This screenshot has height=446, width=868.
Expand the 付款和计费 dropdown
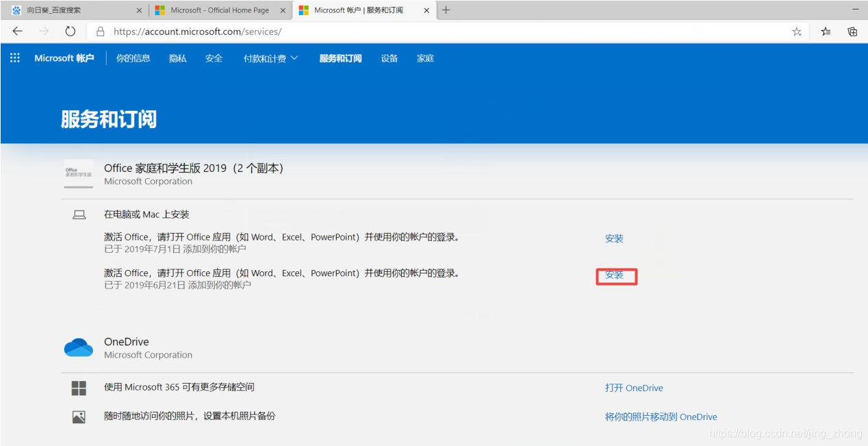point(271,58)
